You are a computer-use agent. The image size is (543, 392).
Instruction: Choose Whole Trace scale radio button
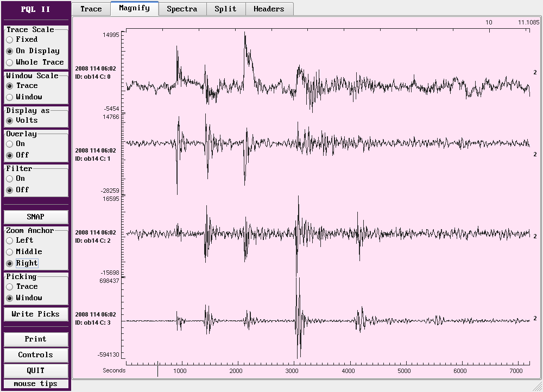coord(10,62)
